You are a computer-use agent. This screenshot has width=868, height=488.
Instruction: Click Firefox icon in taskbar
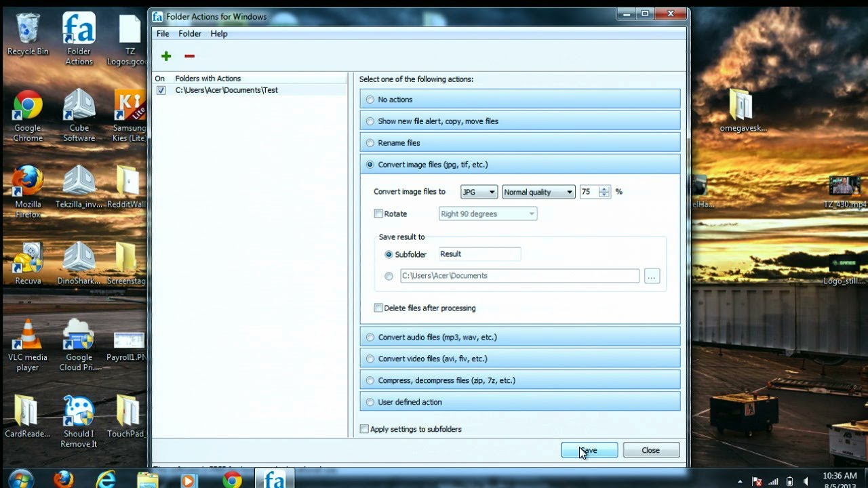tap(64, 479)
